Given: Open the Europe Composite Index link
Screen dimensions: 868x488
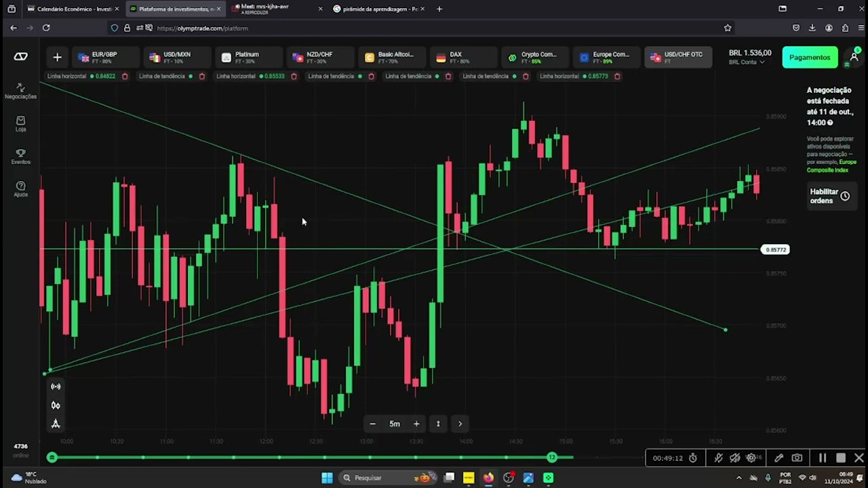Looking at the screenshot, I should click(831, 166).
